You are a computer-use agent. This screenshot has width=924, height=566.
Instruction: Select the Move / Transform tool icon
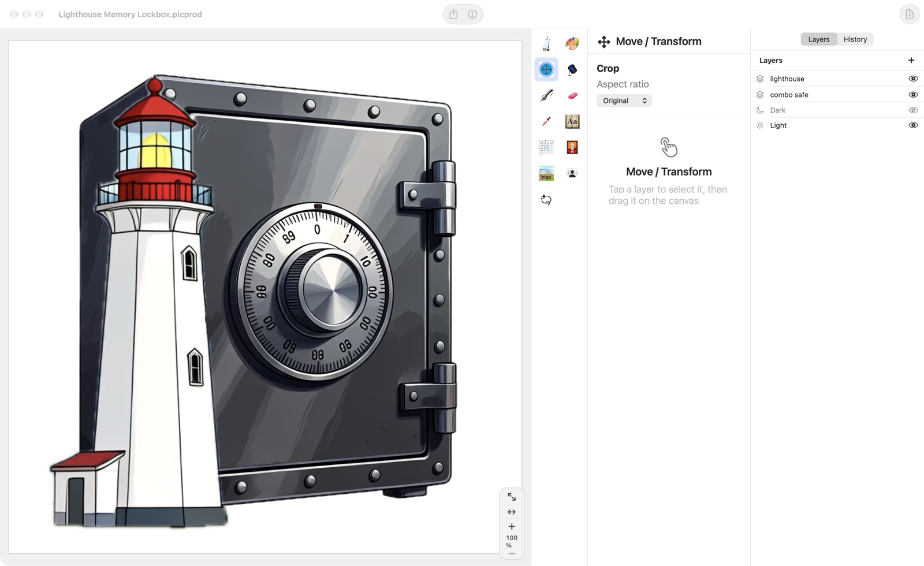point(546,69)
